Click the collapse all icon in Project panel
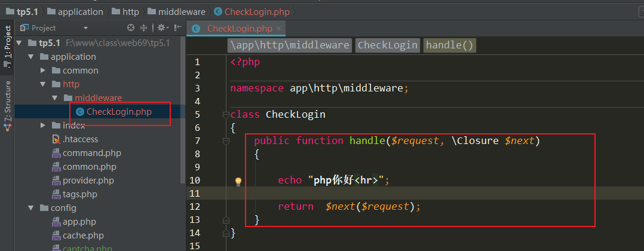The image size is (644, 251). pos(144,28)
